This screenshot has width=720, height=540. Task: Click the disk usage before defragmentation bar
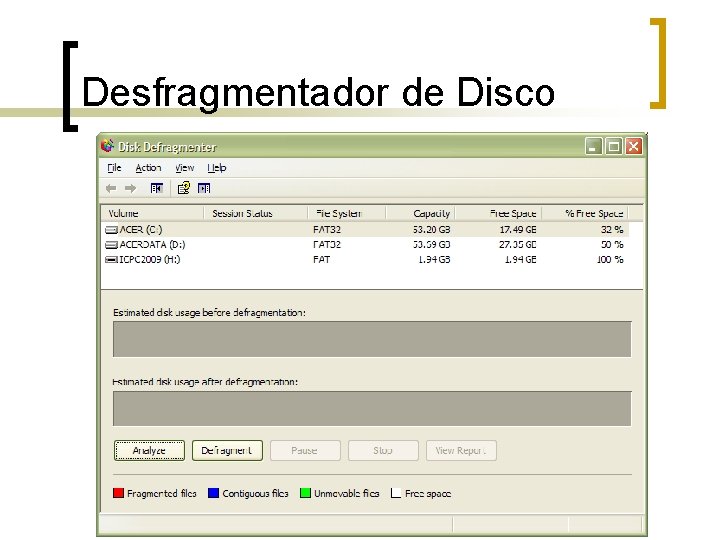pyautogui.click(x=372, y=339)
